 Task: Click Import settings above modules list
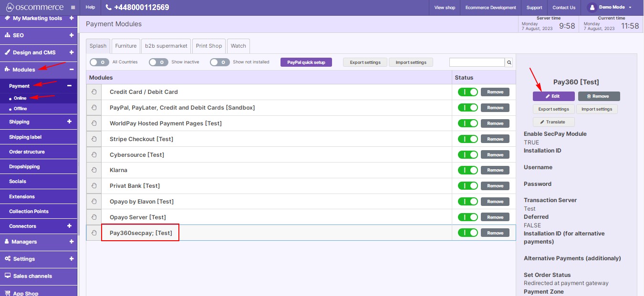coord(411,62)
